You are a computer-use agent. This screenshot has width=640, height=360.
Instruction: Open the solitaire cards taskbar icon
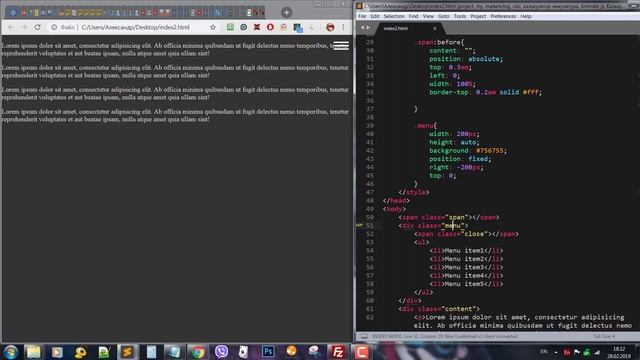click(x=244, y=352)
